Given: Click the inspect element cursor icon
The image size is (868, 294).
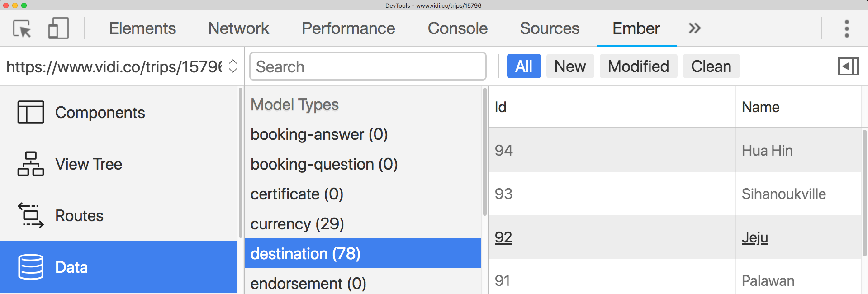Looking at the screenshot, I should [22, 28].
